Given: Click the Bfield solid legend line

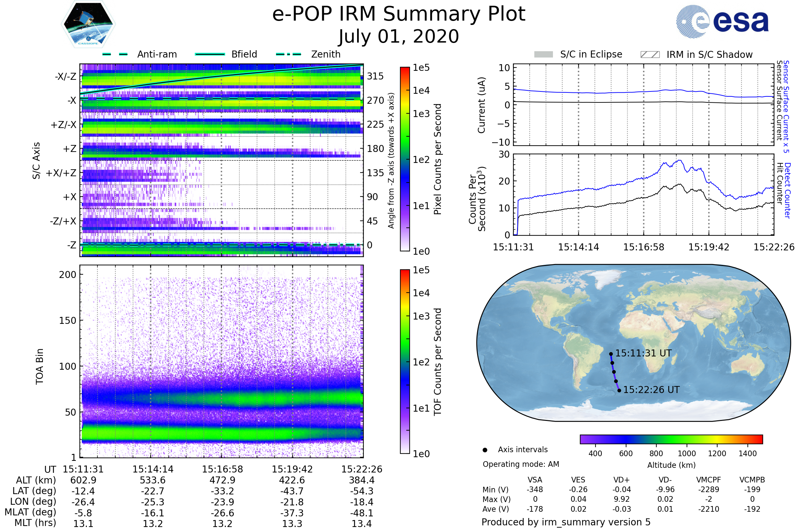Looking at the screenshot, I should (x=210, y=54).
